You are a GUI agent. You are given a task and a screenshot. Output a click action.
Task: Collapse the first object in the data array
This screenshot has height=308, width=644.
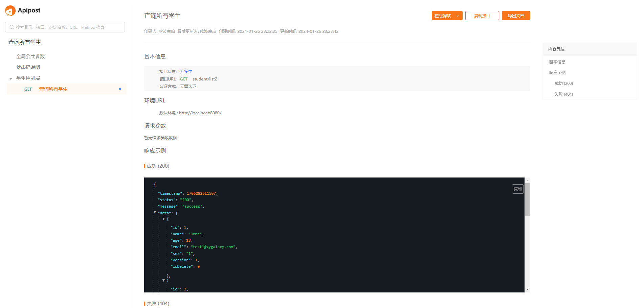(x=164, y=219)
